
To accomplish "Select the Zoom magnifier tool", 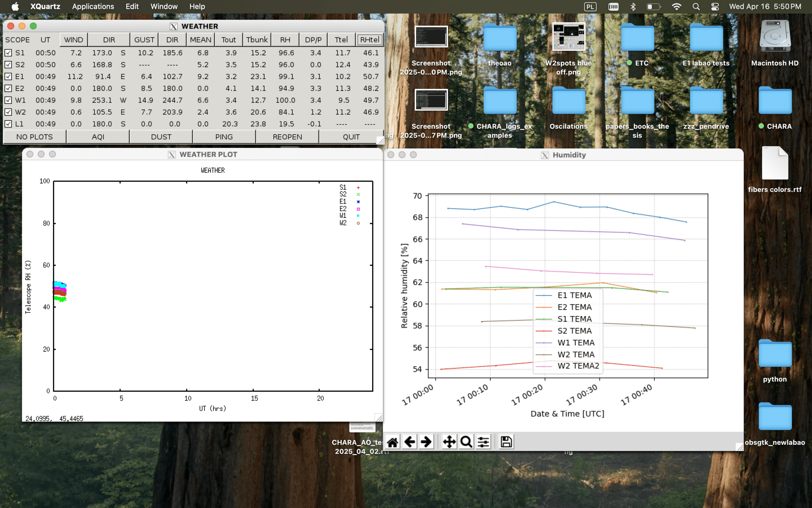I will 466,442.
